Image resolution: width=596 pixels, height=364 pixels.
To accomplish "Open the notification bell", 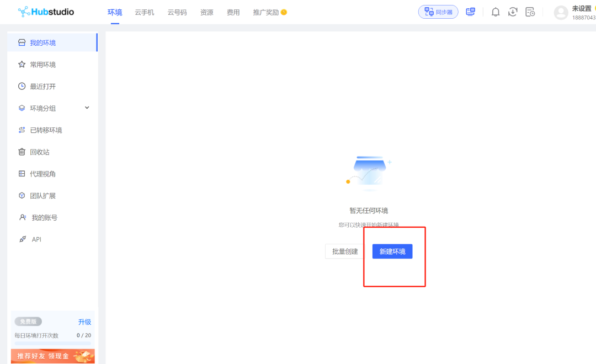I will point(495,12).
